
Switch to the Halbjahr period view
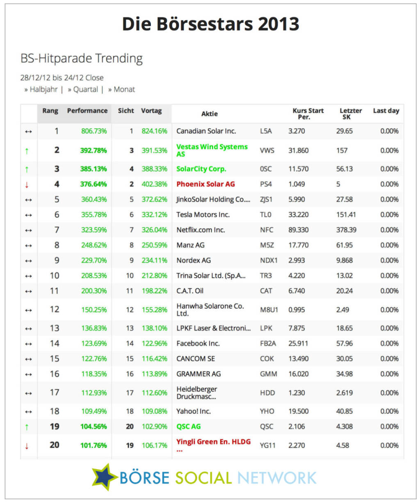43,89
